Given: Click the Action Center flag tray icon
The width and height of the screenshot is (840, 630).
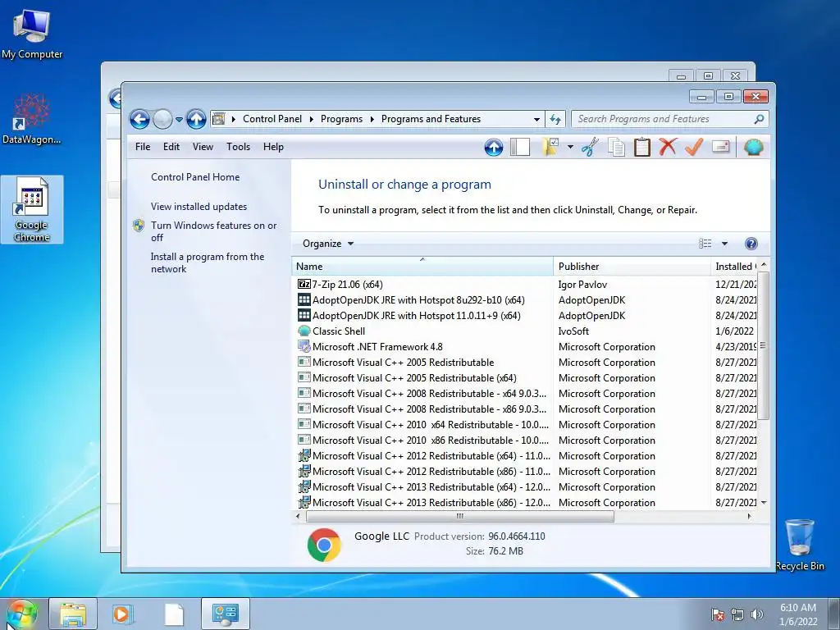Looking at the screenshot, I should tap(718, 614).
